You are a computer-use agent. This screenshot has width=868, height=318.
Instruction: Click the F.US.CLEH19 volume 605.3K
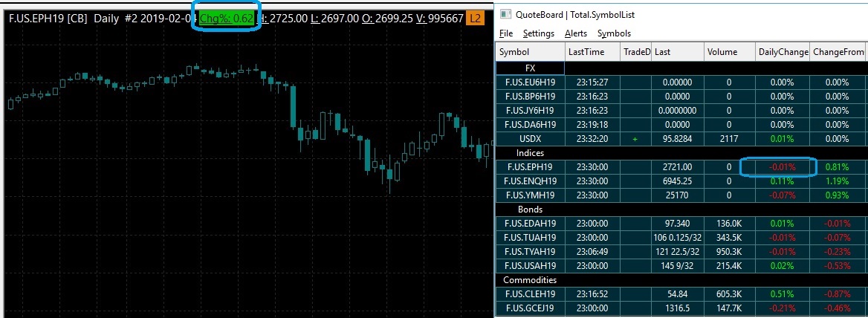coord(729,294)
